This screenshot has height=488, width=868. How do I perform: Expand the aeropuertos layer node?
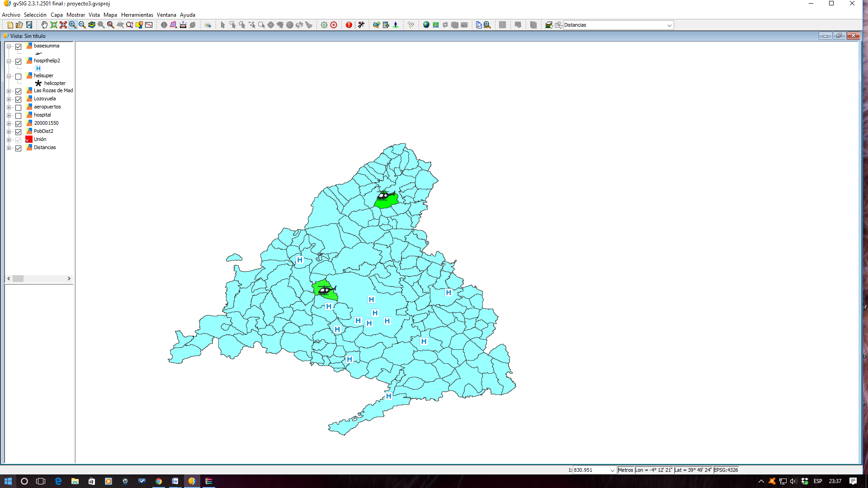tap(9, 107)
